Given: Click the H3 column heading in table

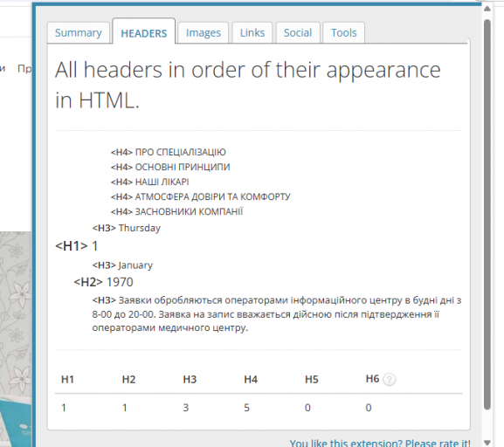Looking at the screenshot, I should [190, 380].
